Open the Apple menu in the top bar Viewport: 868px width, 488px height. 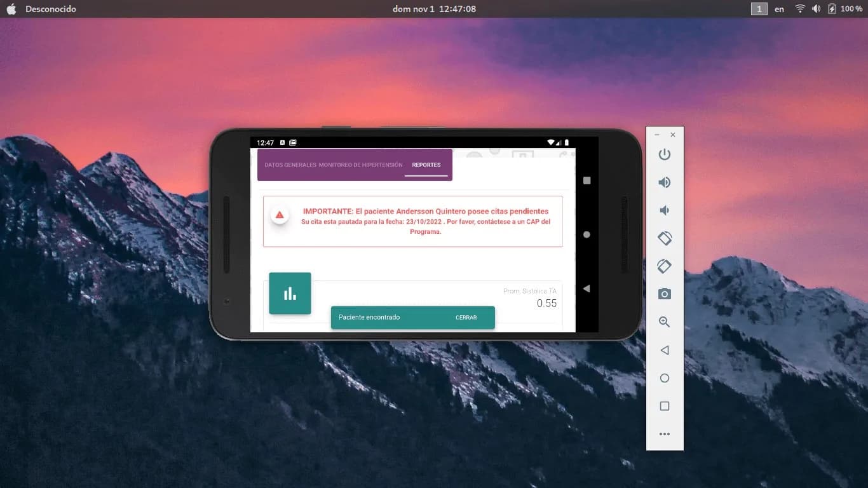[11, 9]
